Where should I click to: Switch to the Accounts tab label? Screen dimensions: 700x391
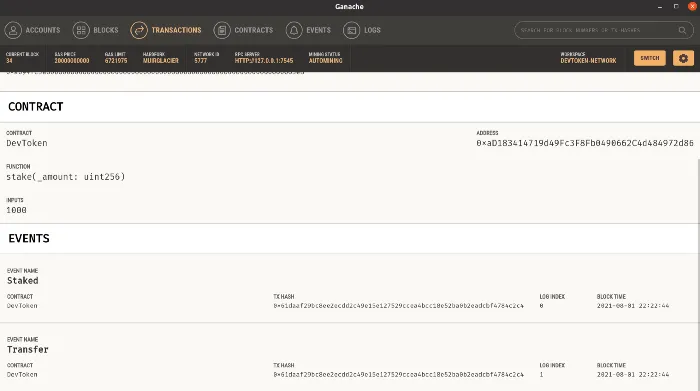(43, 30)
